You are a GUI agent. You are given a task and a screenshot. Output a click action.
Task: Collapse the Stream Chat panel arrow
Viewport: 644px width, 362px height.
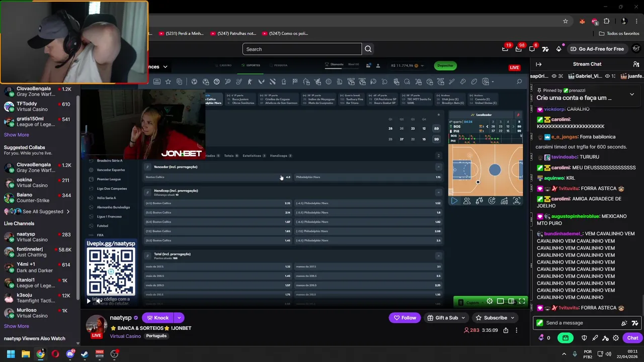[x=538, y=64]
